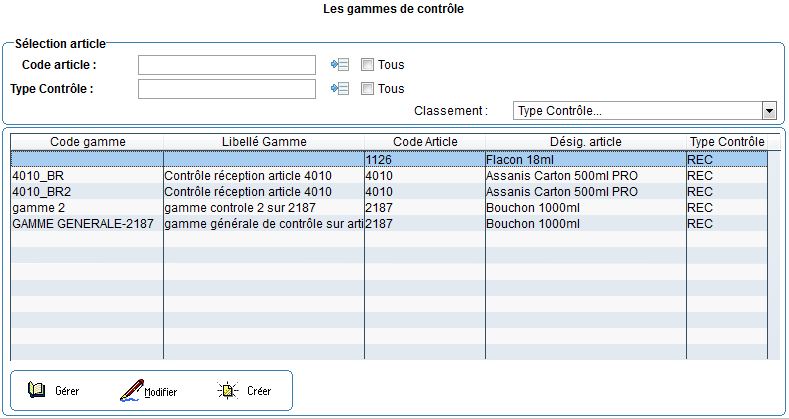Type in the Code article input field
The height and width of the screenshot is (419, 789).
[x=227, y=65]
